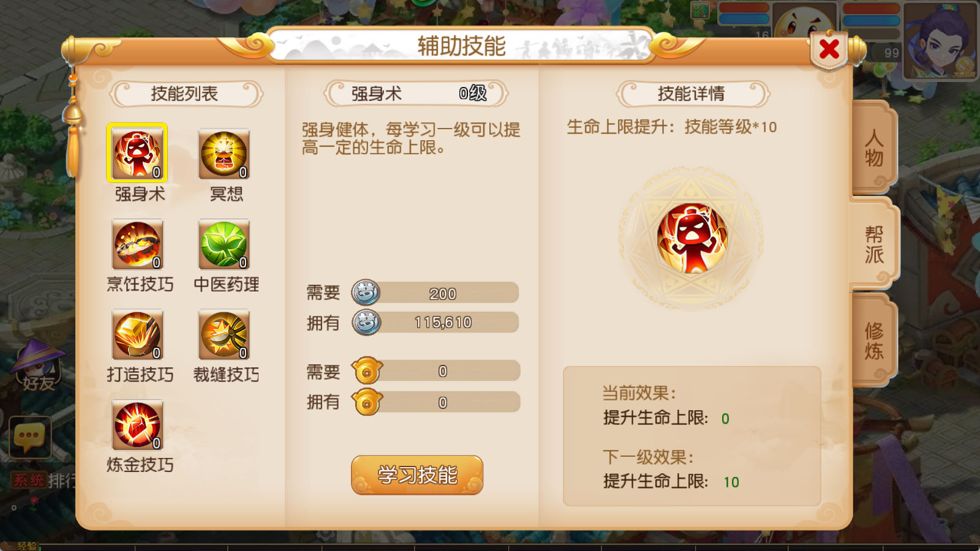Screen dimensions: 980x551
Task: Choose the 烹饪技巧 cooking skill icon
Action: 138,244
